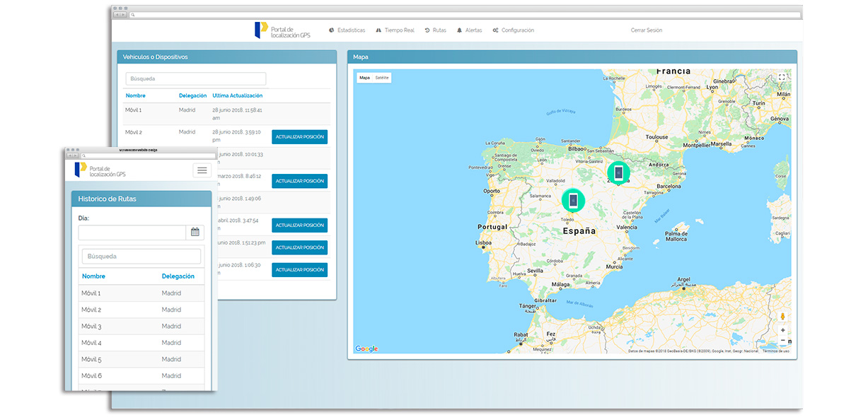Image resolution: width=868 pixels, height=417 pixels.
Task: Select Móvil 5 in the Historico de Rutas list
Action: coord(141,359)
